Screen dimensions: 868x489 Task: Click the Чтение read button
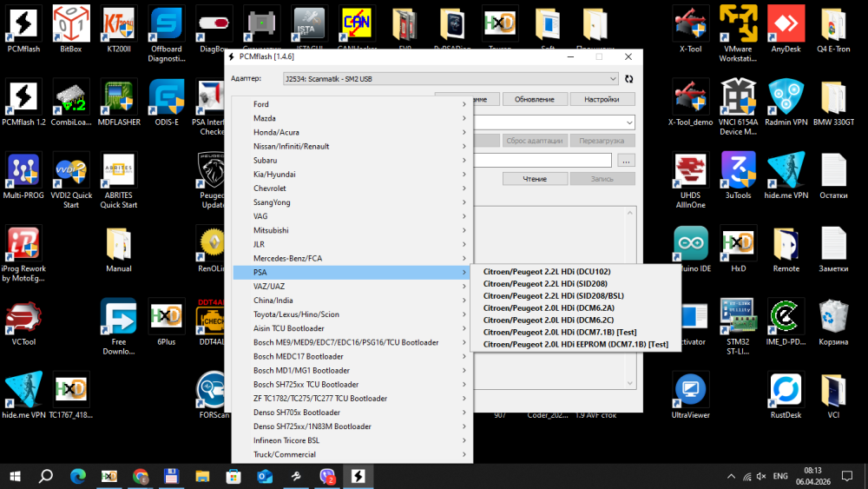534,179
